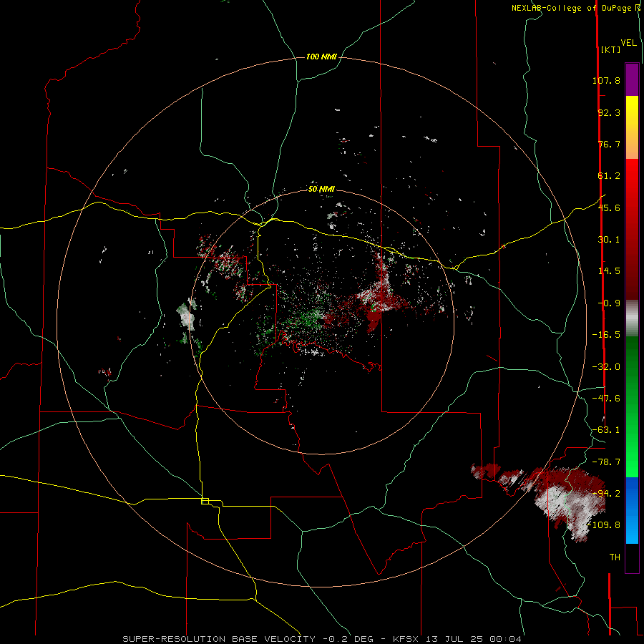Select the 45.6 legend value
The height and width of the screenshot is (644, 644).
[609, 208]
